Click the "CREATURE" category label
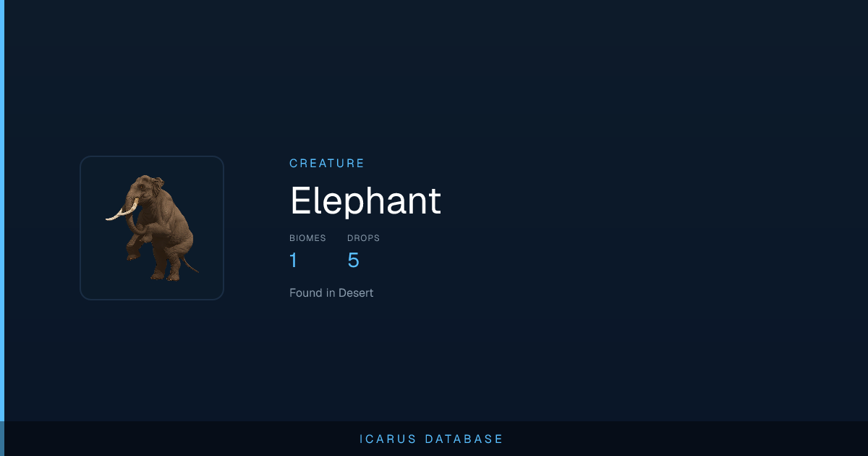 point(327,164)
